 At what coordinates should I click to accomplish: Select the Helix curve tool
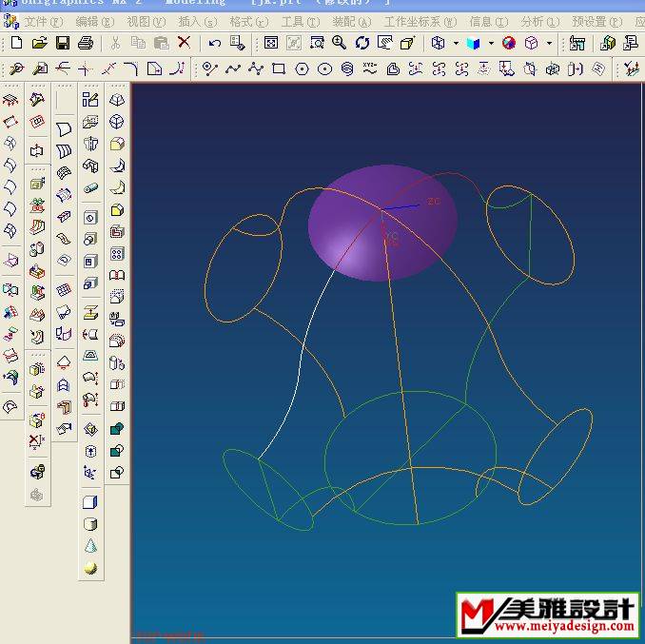click(x=347, y=69)
